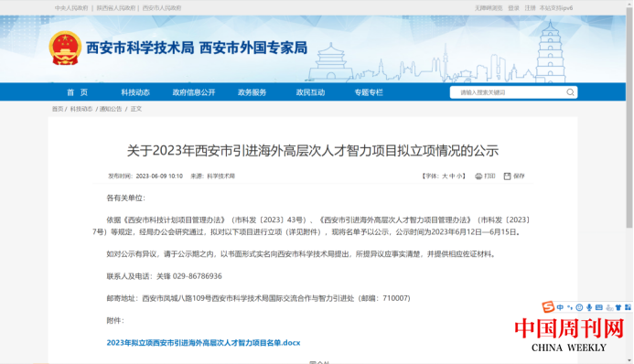This screenshot has width=634, height=364.
Task: Click the source text 科学技术局
Action: click(x=220, y=177)
